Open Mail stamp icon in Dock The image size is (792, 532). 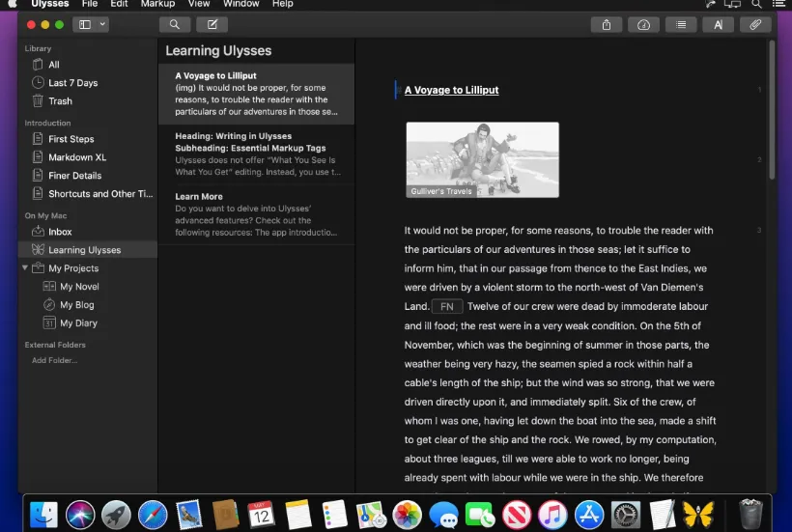[x=189, y=515]
